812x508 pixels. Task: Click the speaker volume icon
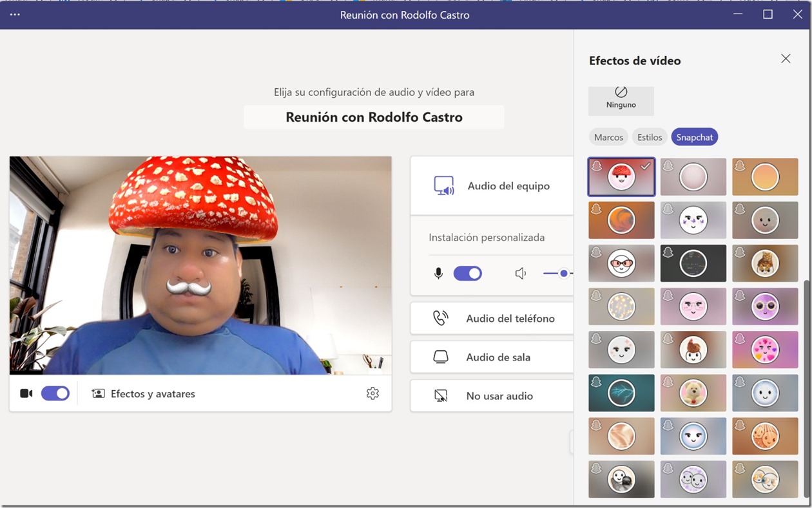(521, 274)
